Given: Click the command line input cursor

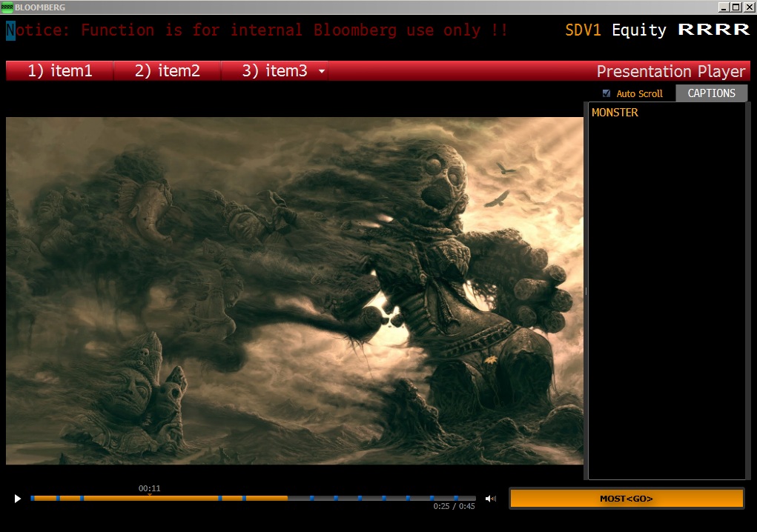Looking at the screenshot, I should pyautogui.click(x=10, y=30).
